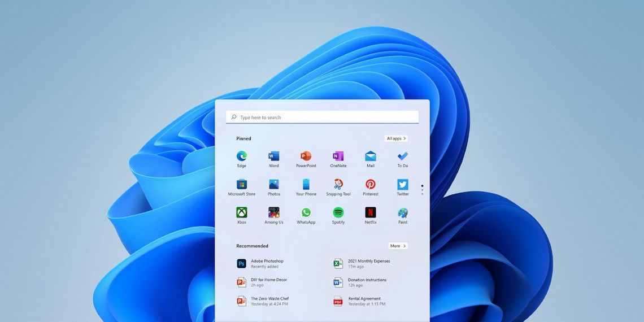Viewport: 644px width, 322px height.
Task: Open the Photos app
Action: (x=273, y=188)
